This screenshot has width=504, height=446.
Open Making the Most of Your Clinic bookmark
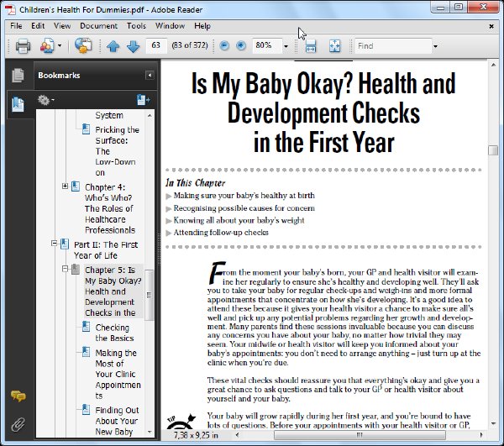point(118,374)
